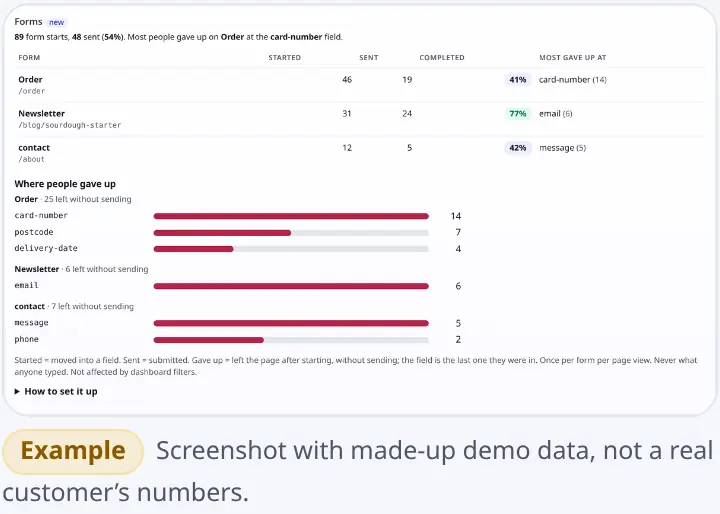Click the 41% completed badge
Viewport: 720px width, 514px height.
(x=518, y=79)
